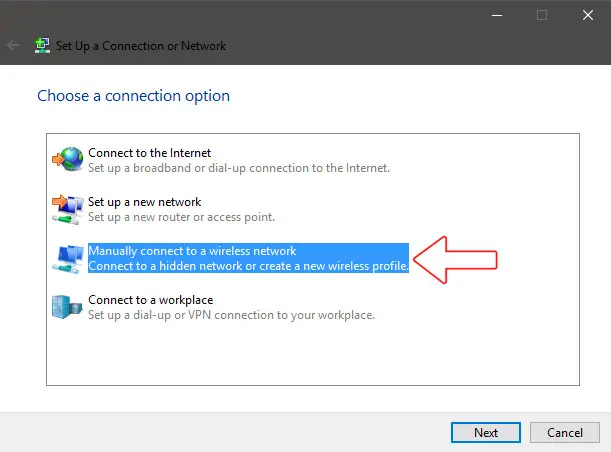The image size is (611, 452).
Task: Go back with the back arrow
Action: (x=13, y=46)
